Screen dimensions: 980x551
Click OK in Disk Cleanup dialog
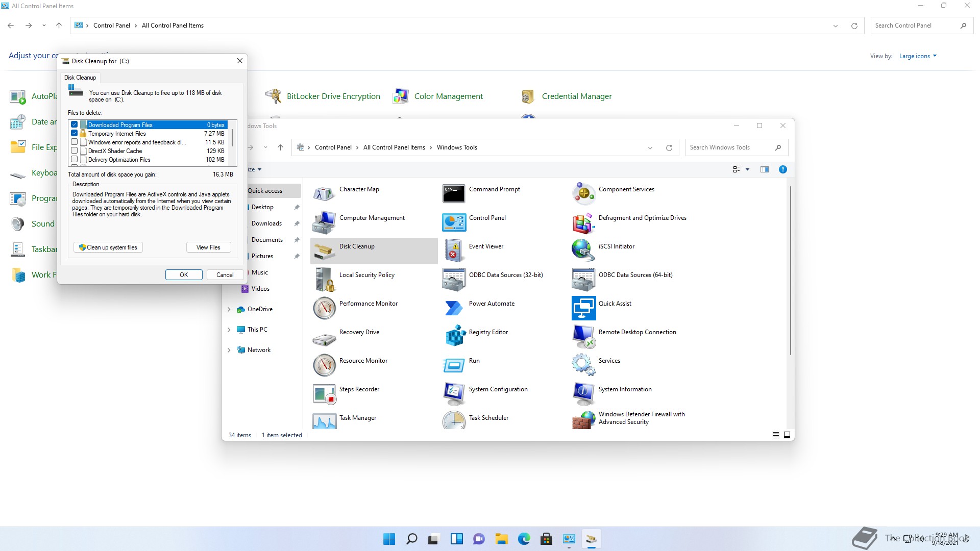pos(184,275)
